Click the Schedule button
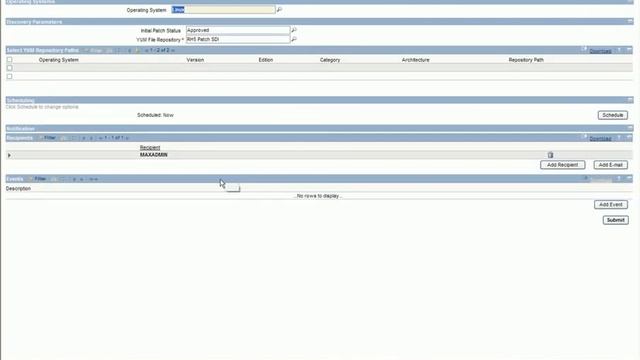 [x=613, y=115]
